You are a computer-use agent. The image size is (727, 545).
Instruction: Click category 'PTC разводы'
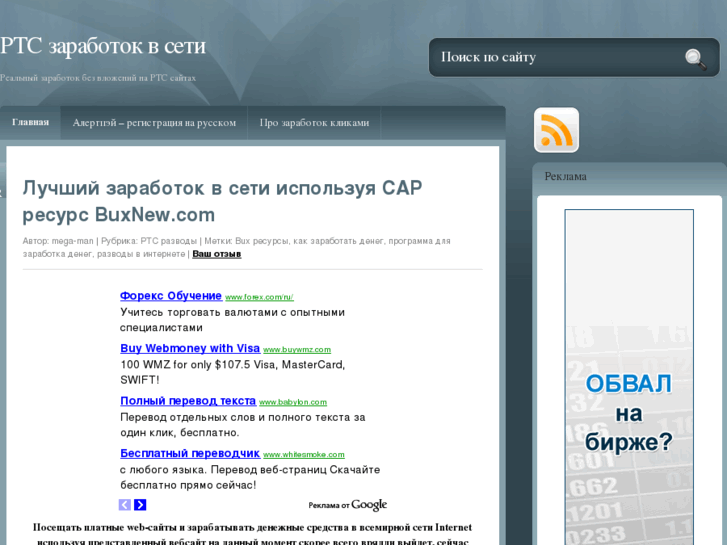click(x=169, y=241)
